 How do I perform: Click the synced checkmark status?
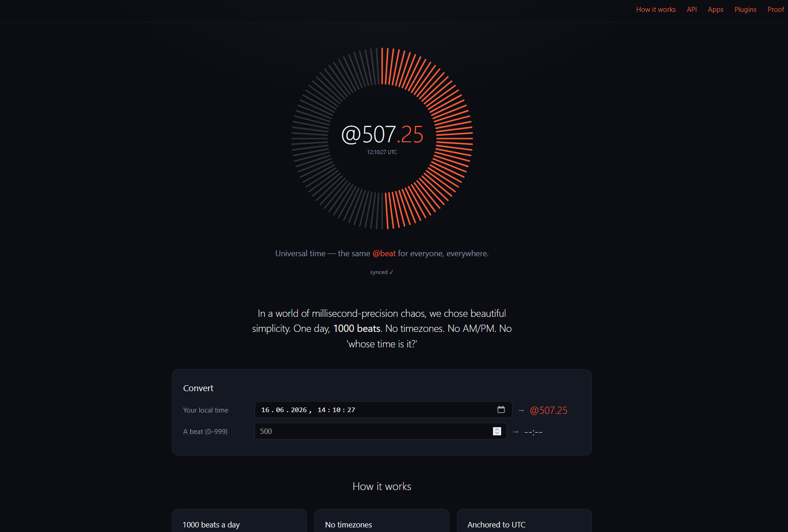tap(382, 272)
